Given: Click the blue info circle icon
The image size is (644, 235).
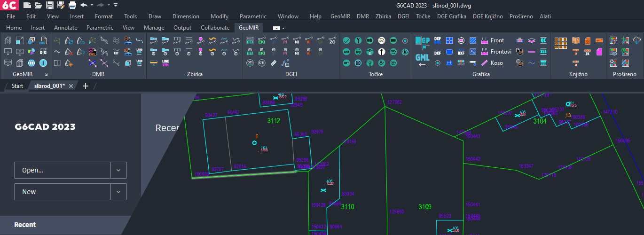Looking at the screenshot, I should [43, 63].
